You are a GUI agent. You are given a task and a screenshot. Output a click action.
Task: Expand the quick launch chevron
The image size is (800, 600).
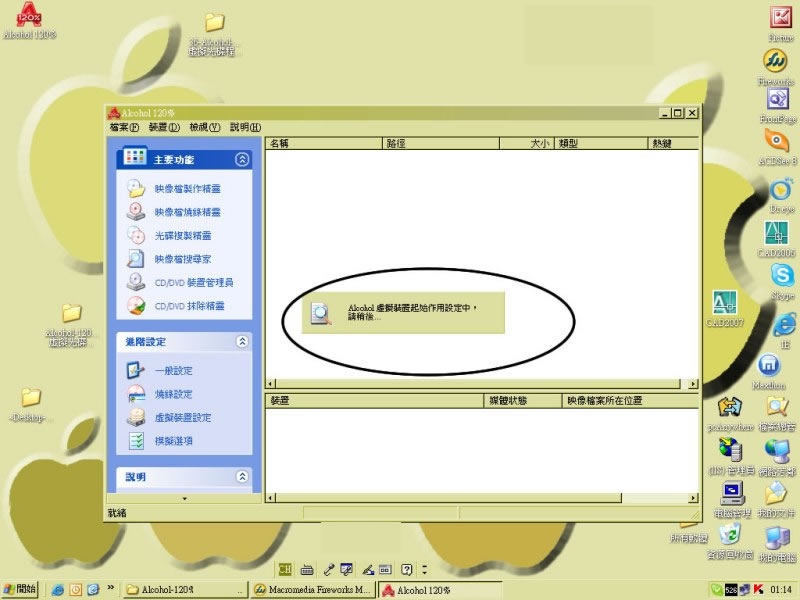point(110,588)
